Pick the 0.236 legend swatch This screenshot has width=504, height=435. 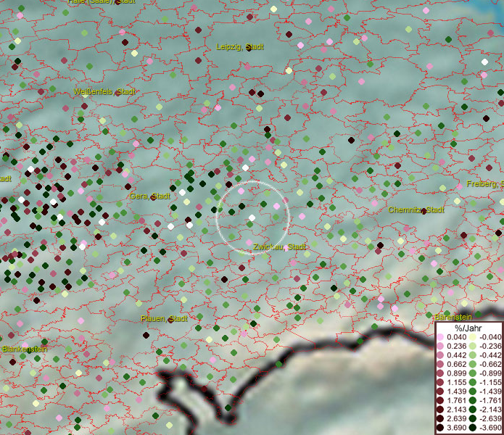(x=440, y=346)
